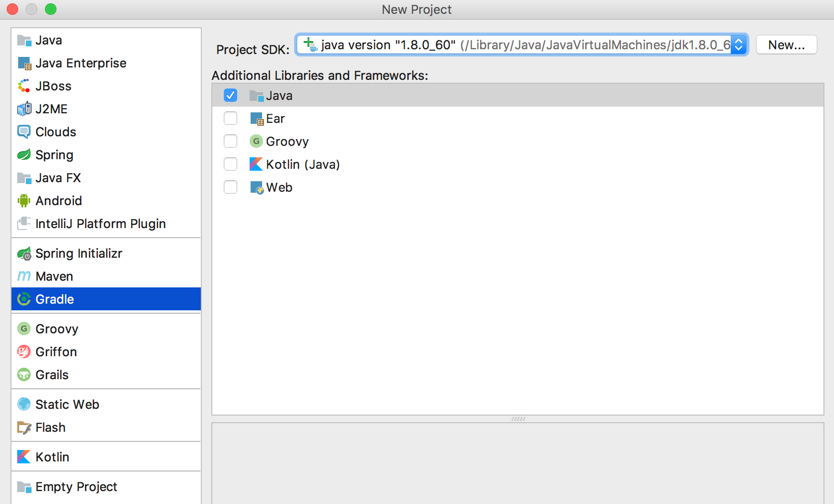Click the Griffon project type icon

point(23,352)
